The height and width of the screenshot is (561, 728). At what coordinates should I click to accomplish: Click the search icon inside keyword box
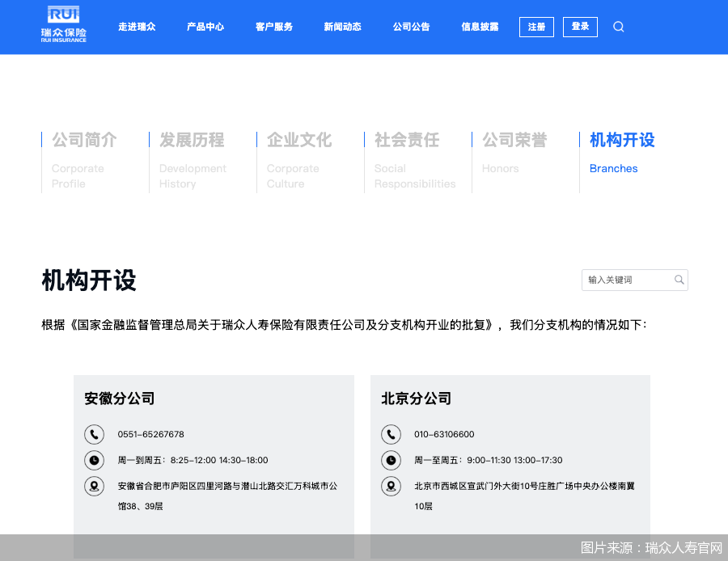tap(679, 280)
